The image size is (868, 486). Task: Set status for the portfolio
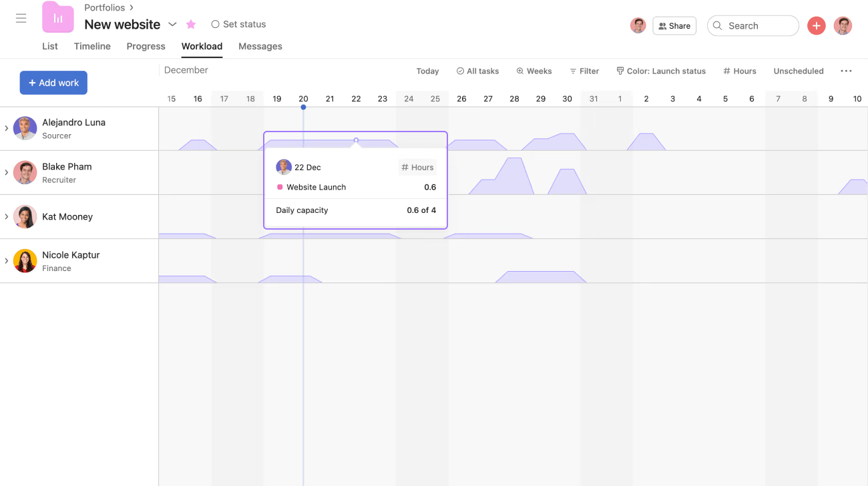(238, 25)
